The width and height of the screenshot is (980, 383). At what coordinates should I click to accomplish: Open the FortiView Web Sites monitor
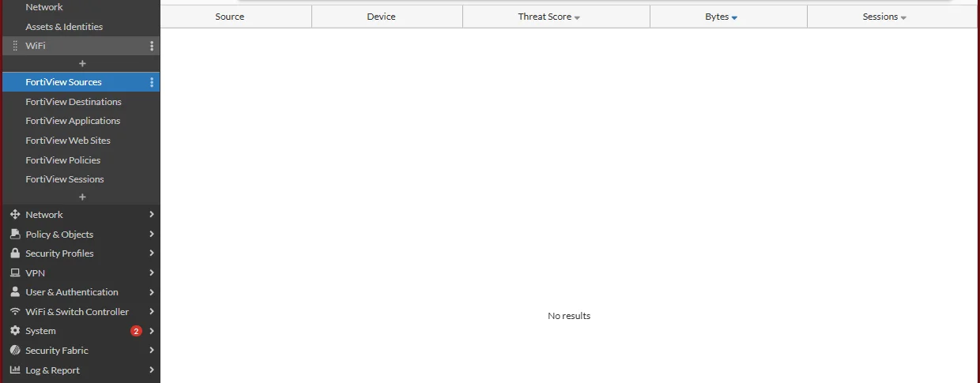tap(68, 141)
